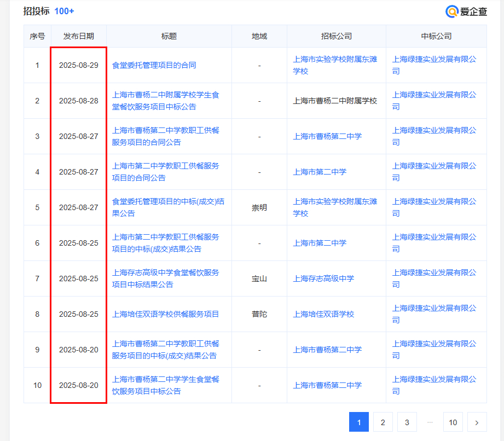Image resolution: width=504 pixels, height=441 pixels.
Task: Go to next page with arrow button
Action: [477, 422]
